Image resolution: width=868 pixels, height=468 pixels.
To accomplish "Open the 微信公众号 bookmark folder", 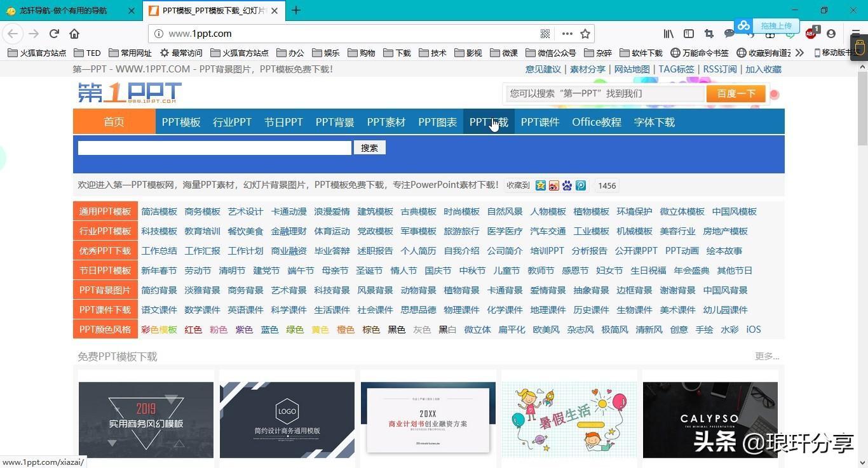I will click(550, 53).
